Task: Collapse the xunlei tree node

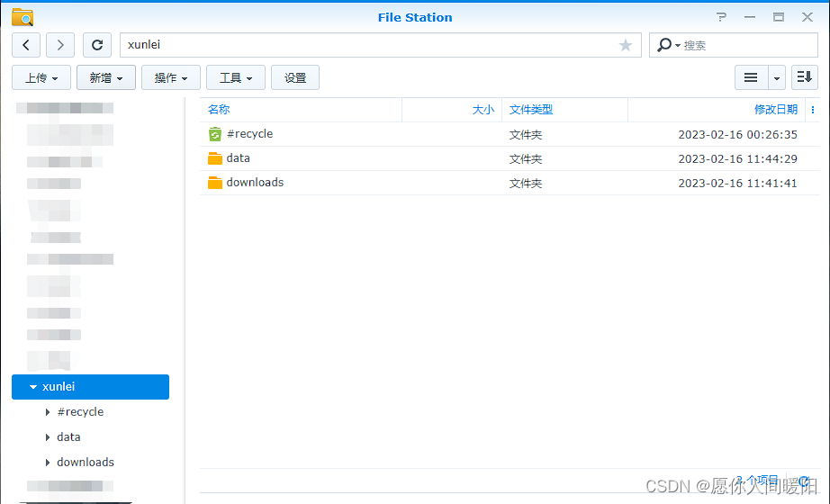Action: (x=33, y=387)
